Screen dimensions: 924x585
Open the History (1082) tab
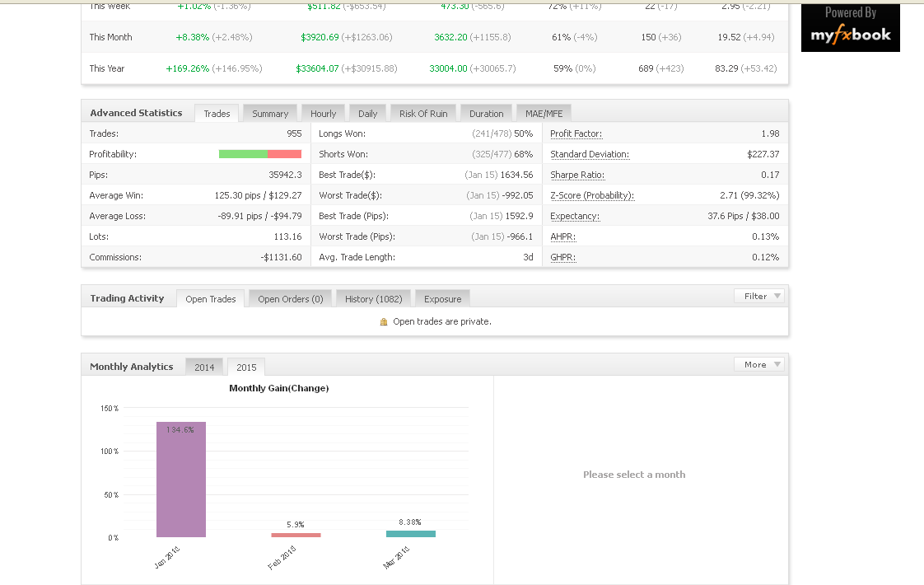coord(374,299)
